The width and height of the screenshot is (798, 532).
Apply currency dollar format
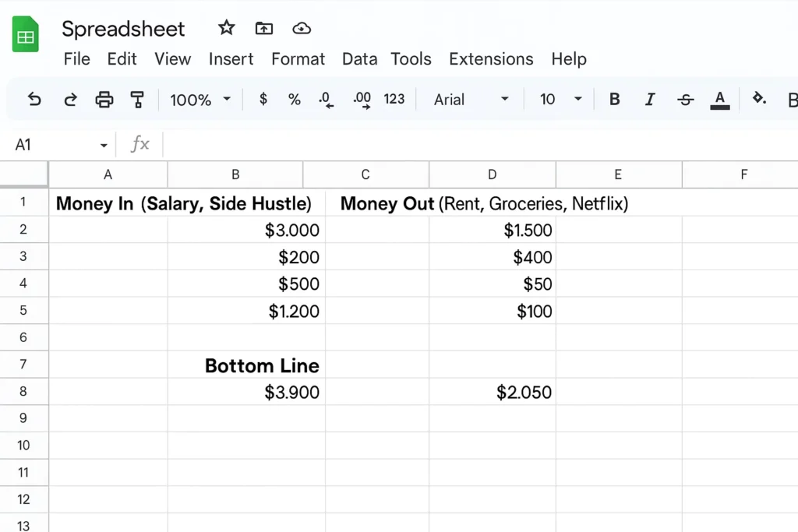point(263,99)
